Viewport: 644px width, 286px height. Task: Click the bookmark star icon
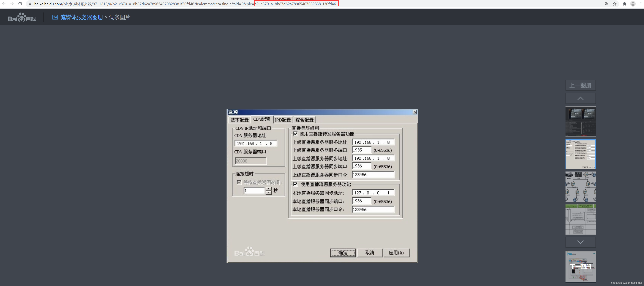coord(614,4)
